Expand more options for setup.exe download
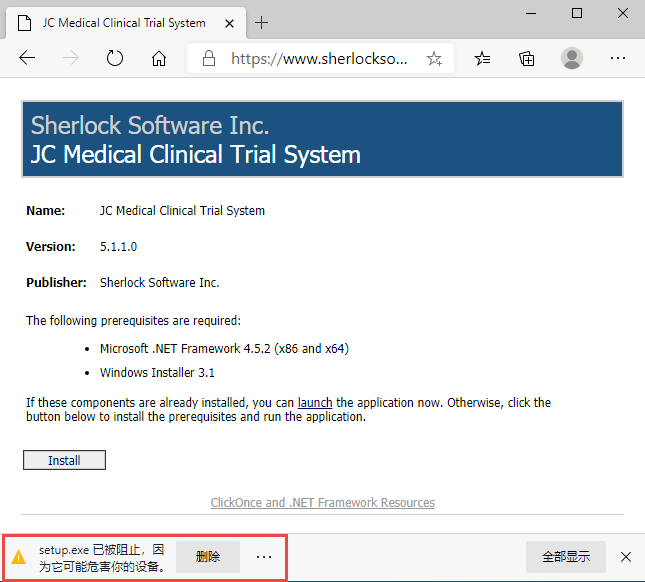645x582 pixels. 264,557
